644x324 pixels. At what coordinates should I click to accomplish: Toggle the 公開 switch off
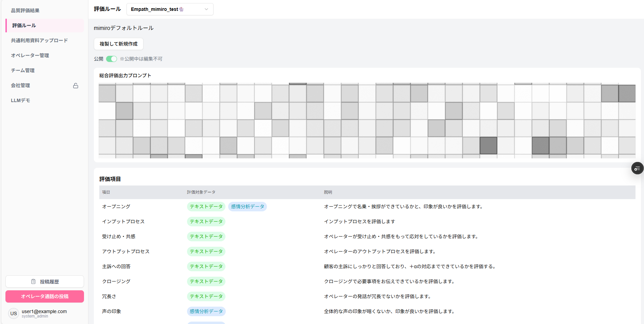coord(112,59)
